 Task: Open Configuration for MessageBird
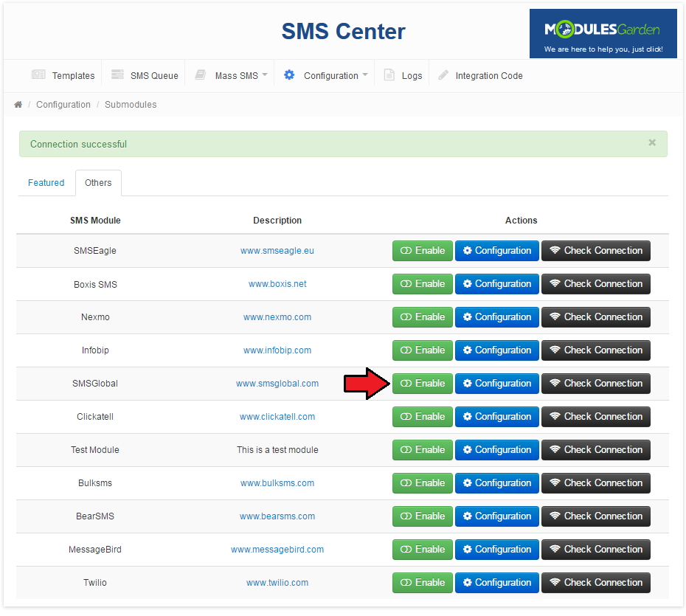[x=497, y=550]
